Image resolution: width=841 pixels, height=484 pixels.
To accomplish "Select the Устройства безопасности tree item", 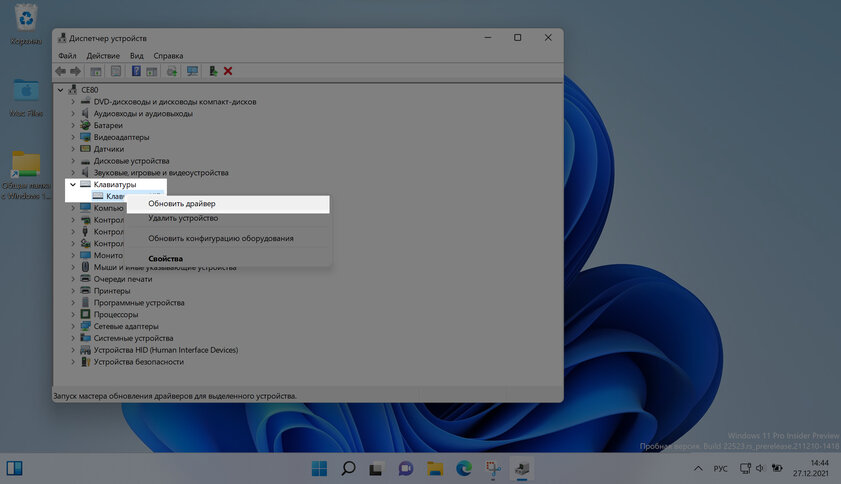I will pyautogui.click(x=138, y=362).
